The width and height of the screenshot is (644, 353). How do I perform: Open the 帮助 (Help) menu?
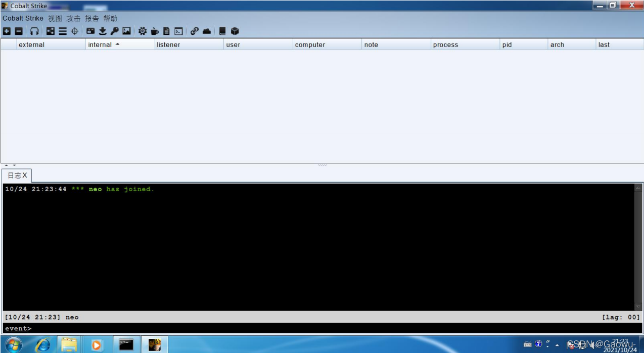(x=110, y=18)
